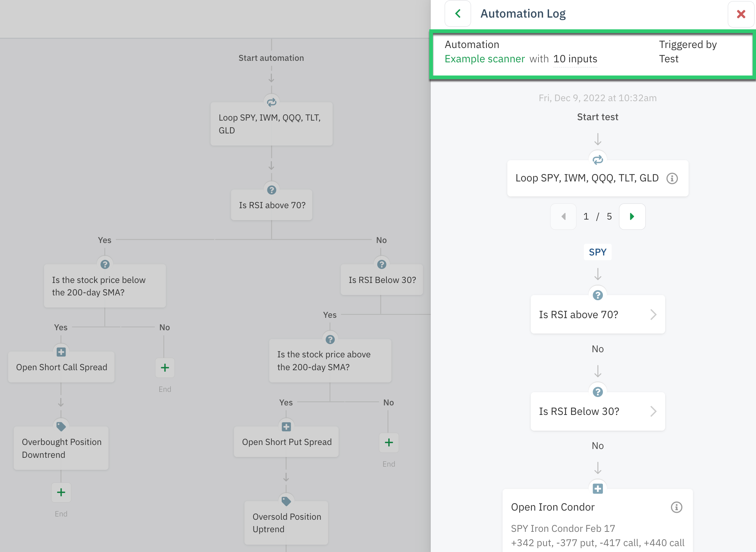Click the back arrow in Automation Log
The width and height of the screenshot is (756, 552).
click(x=457, y=14)
